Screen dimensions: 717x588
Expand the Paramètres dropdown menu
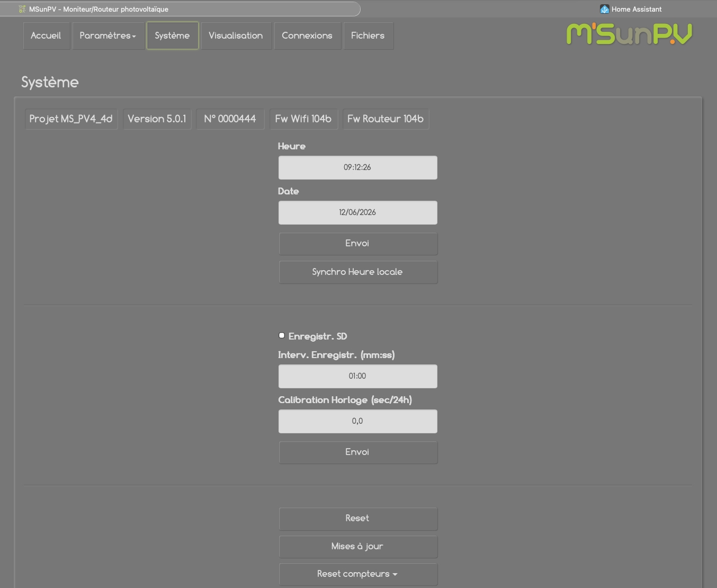click(108, 35)
